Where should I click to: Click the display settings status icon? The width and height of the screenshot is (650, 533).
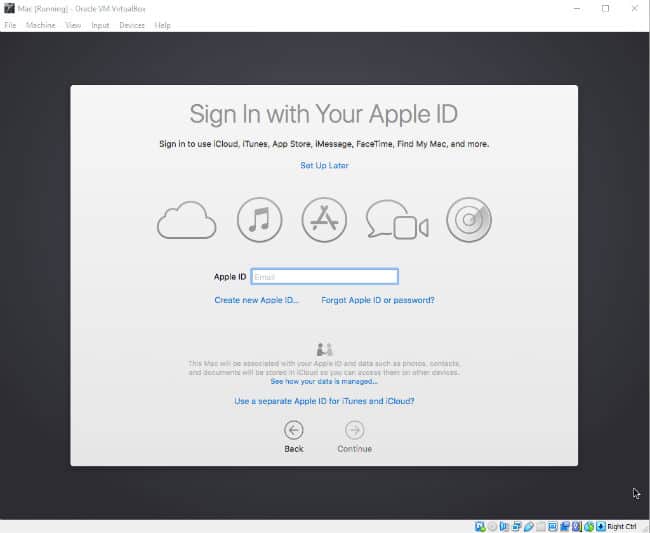(553, 527)
